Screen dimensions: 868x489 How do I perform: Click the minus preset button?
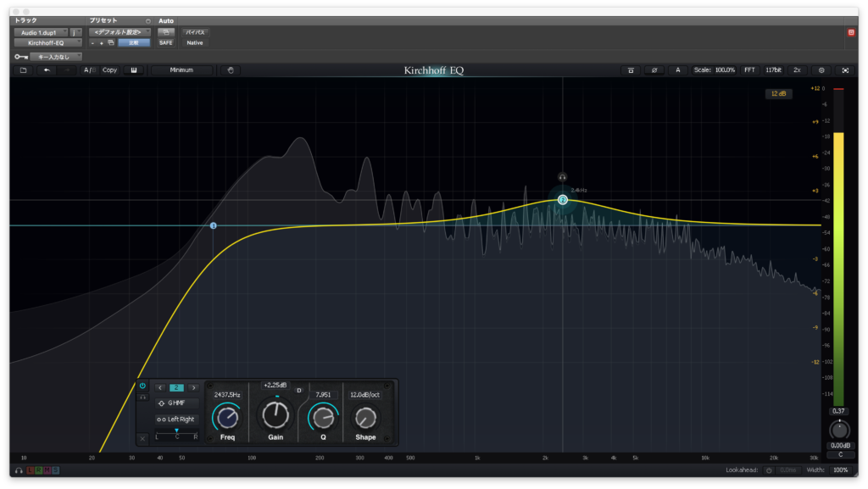coord(92,42)
